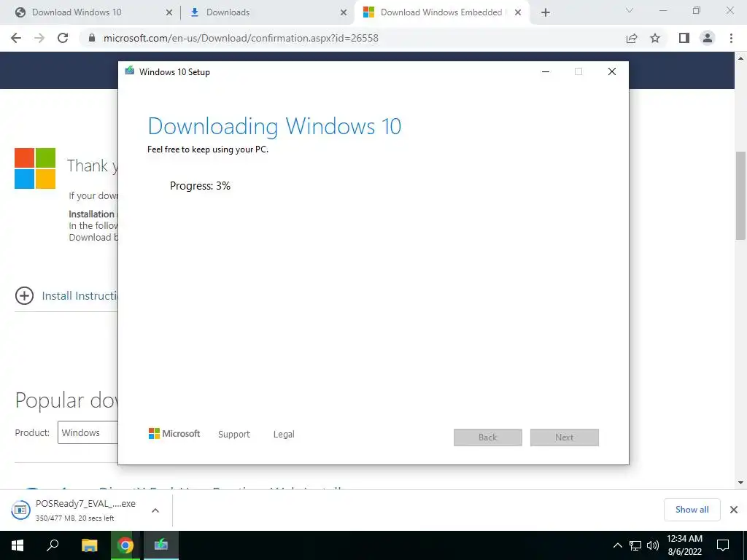Click the 'Progress: 3%' text
Image resolution: width=747 pixels, height=560 pixels.
(200, 186)
